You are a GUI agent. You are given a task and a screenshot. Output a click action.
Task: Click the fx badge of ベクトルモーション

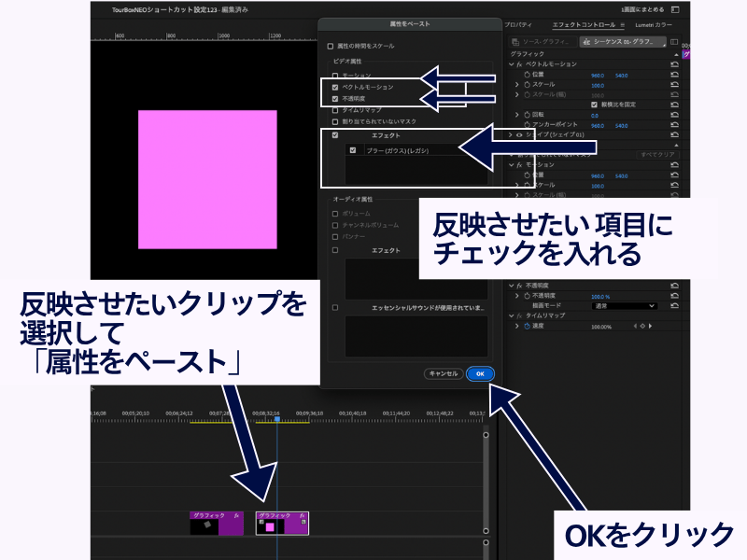(518, 64)
